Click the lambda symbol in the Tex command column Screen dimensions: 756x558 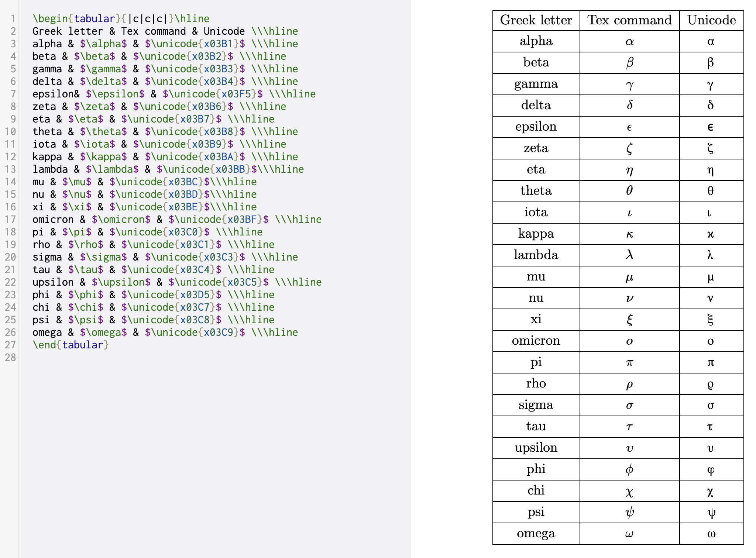point(629,255)
